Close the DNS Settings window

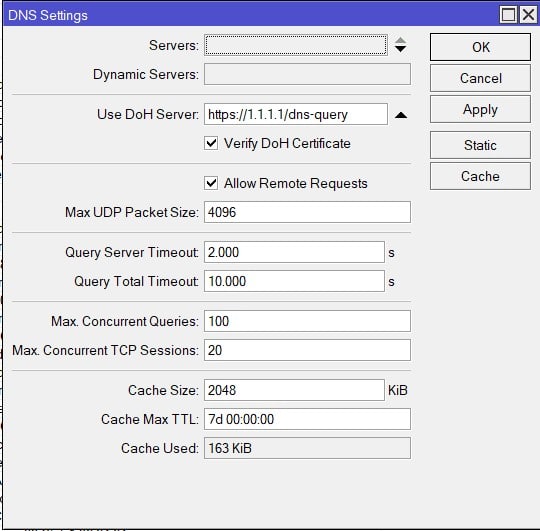[528, 15]
